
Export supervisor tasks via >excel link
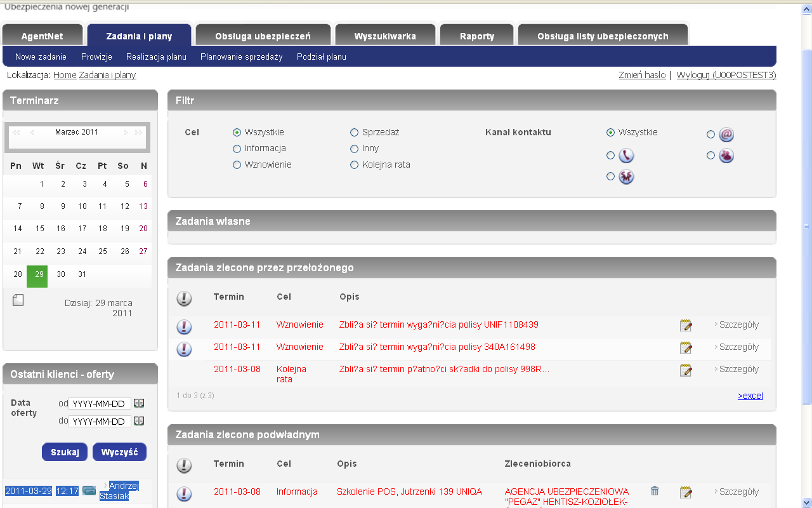pos(750,396)
